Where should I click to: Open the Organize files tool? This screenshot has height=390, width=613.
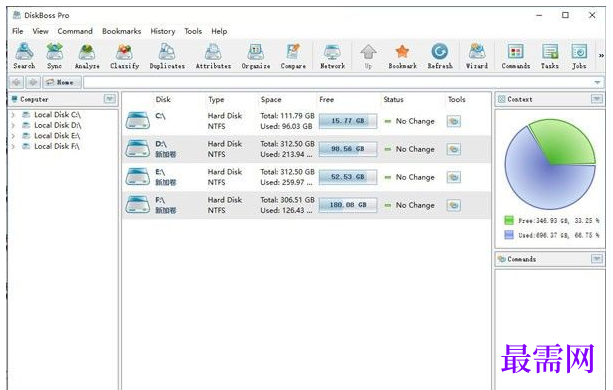point(256,56)
